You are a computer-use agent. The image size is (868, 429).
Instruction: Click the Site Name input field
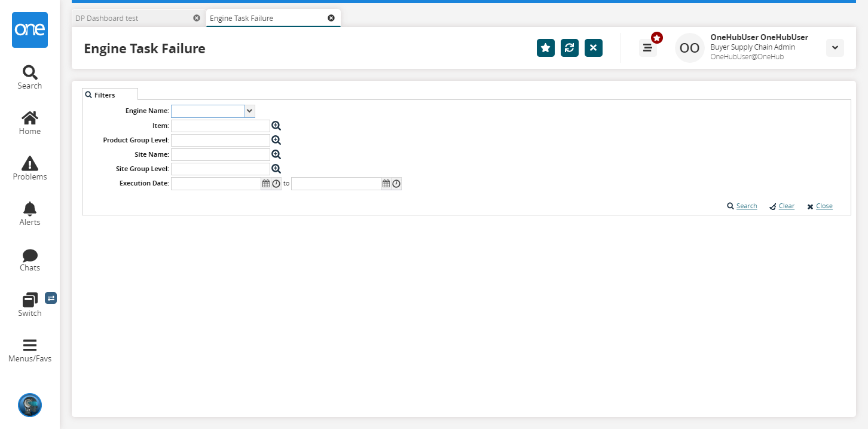click(221, 154)
